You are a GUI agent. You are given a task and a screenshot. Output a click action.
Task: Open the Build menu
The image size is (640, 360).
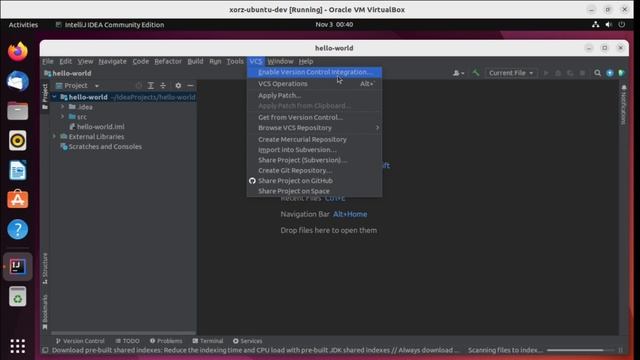point(195,61)
